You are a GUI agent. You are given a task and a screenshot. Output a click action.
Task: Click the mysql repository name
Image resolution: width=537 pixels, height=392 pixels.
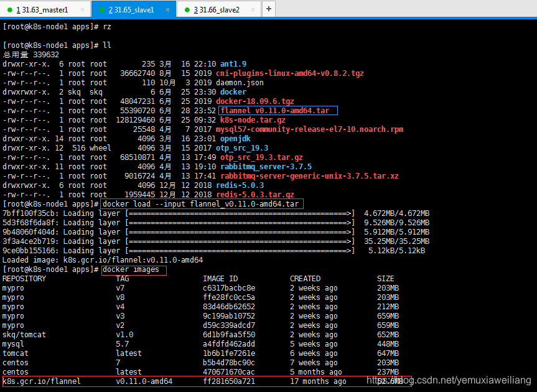13,344
